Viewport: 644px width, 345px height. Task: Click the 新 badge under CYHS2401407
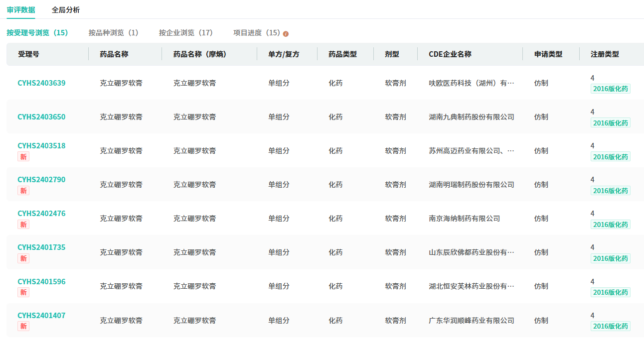(x=23, y=327)
